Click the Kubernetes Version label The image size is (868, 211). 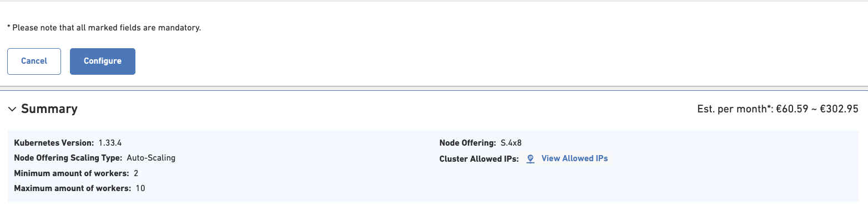(54, 143)
